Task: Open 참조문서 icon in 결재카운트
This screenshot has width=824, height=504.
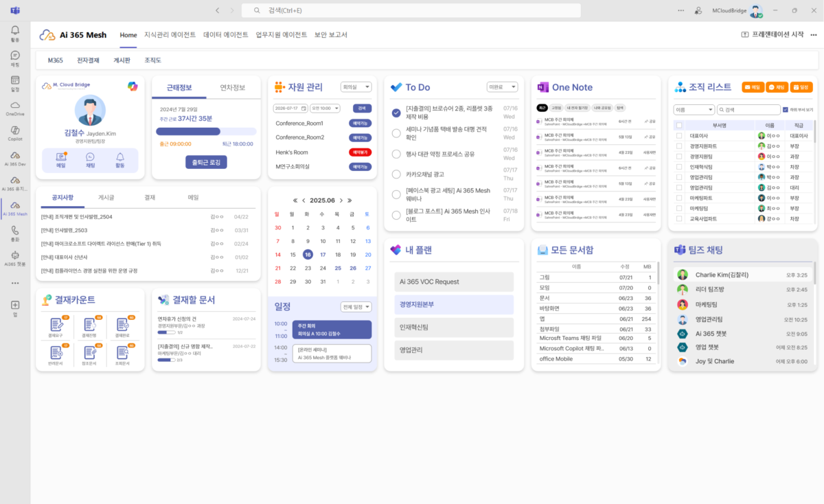Action: pyautogui.click(x=89, y=354)
